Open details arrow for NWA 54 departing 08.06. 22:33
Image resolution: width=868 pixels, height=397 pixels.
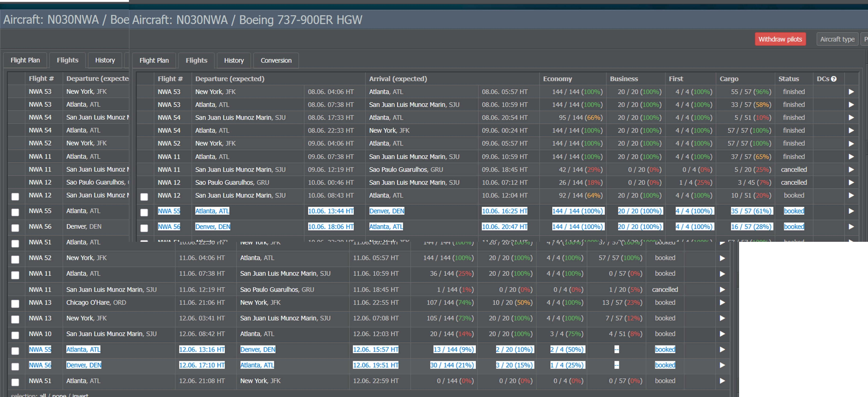tap(851, 131)
